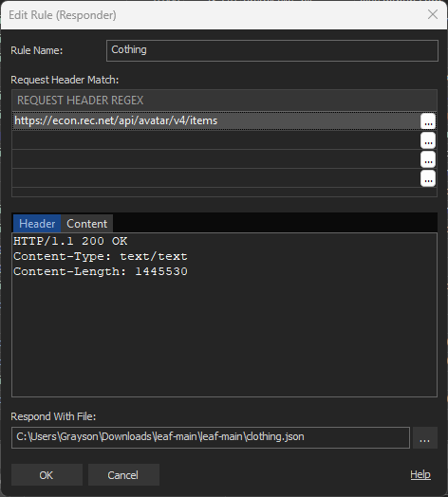The height and width of the screenshot is (497, 448).
Task: Click the Content-Type: text/text header line
Action: tap(101, 256)
